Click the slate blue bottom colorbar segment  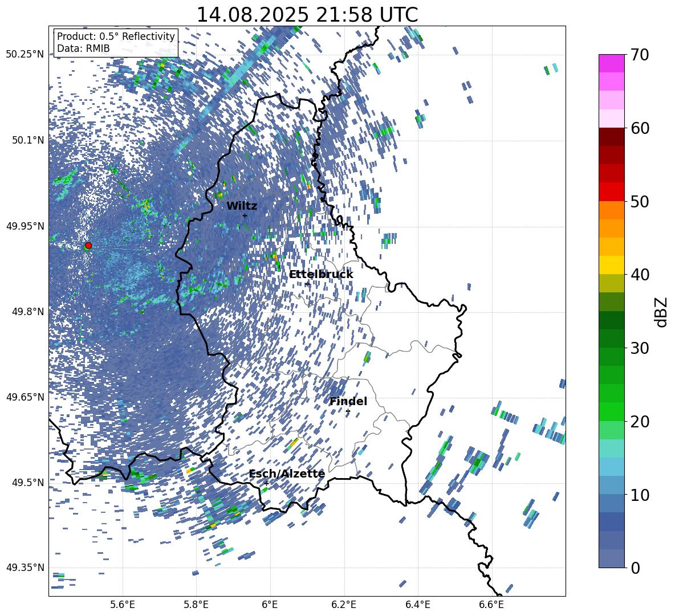pos(611,558)
